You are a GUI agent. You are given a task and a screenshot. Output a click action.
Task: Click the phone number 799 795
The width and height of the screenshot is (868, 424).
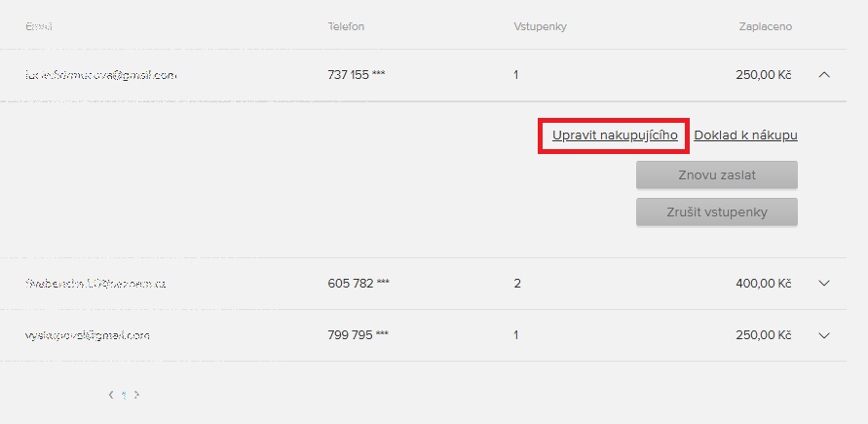(x=358, y=335)
